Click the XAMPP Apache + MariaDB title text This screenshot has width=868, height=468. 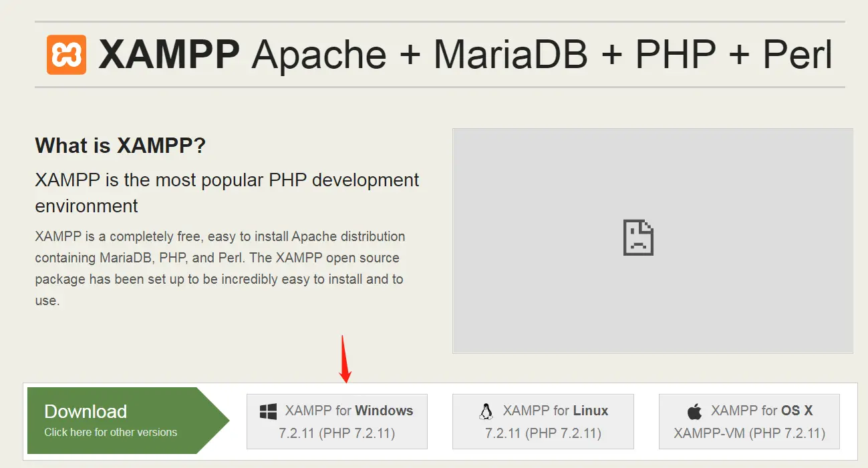[466, 55]
